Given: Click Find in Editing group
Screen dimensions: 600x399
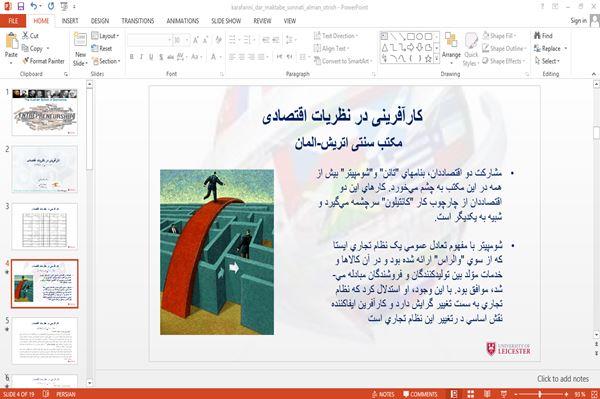Looking at the screenshot, I should pyautogui.click(x=543, y=36).
